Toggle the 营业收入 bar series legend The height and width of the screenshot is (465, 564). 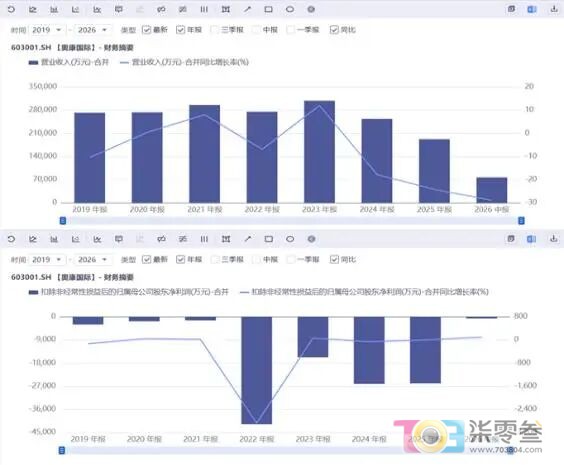(69, 62)
